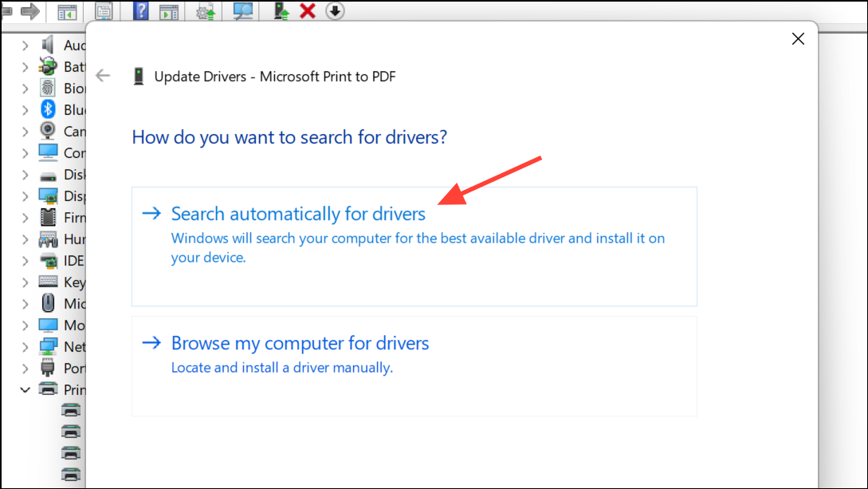Click the Enable device green arrow icon

282,11
